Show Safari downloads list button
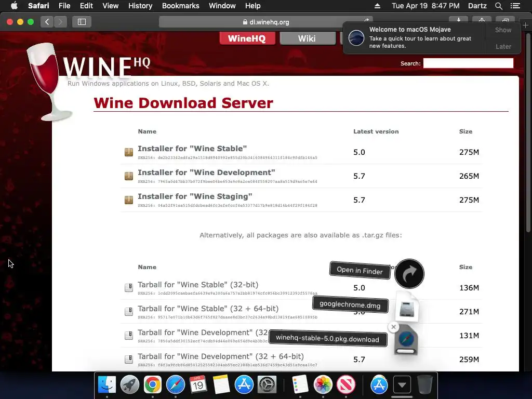This screenshot has width=532, height=399. tap(458, 20)
